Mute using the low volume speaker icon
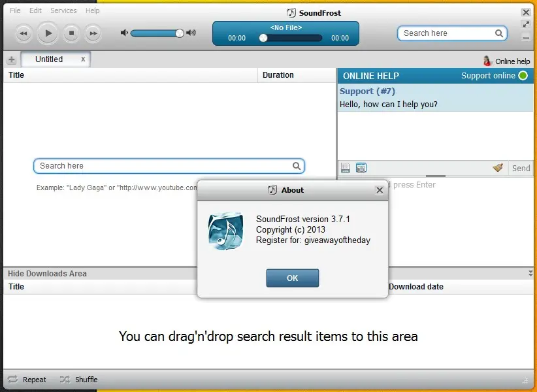Image resolution: width=537 pixels, height=392 pixels. [124, 33]
